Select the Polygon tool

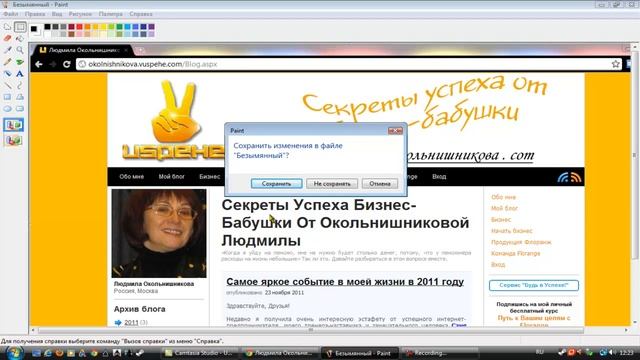tap(20, 97)
